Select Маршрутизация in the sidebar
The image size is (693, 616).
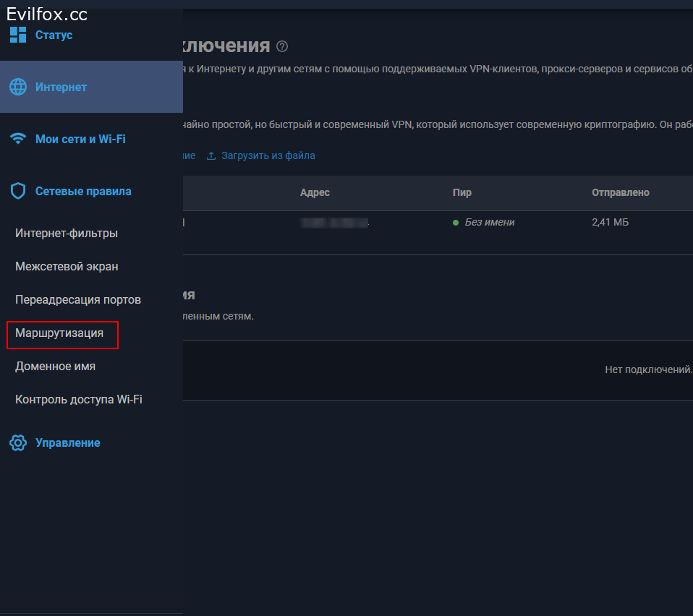[x=59, y=333]
